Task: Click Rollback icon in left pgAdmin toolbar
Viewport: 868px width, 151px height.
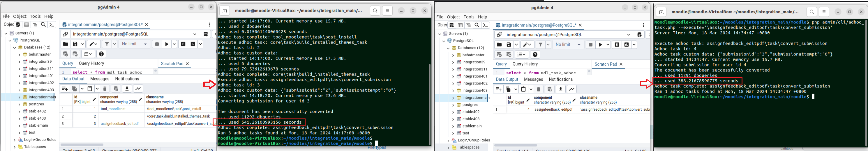Action: pyautogui.click(x=75, y=54)
